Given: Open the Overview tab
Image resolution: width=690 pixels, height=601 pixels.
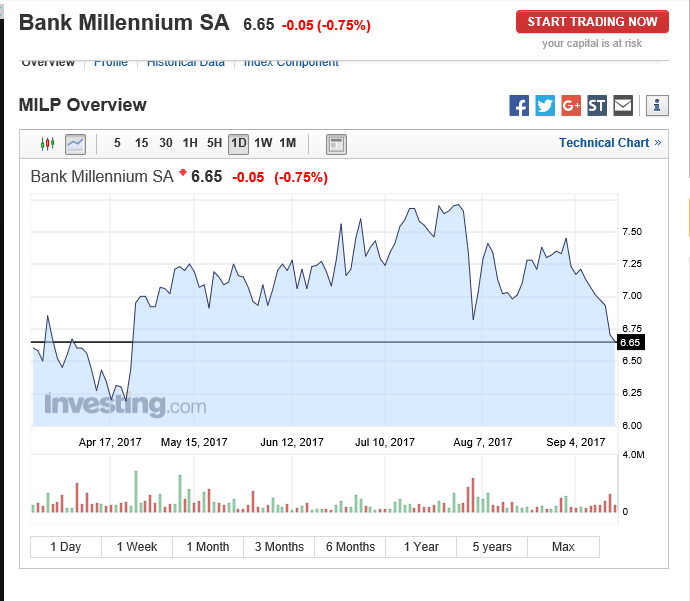Looking at the screenshot, I should coord(48,63).
